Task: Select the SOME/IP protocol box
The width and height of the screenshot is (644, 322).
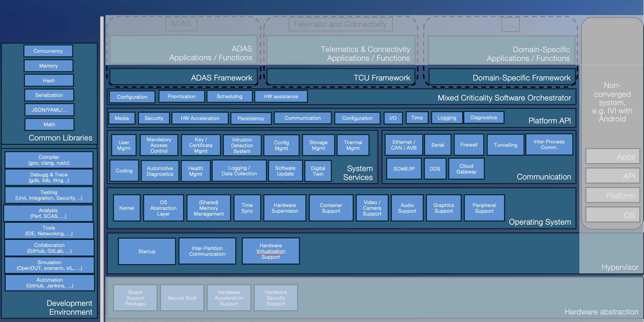Action: pyautogui.click(x=403, y=169)
